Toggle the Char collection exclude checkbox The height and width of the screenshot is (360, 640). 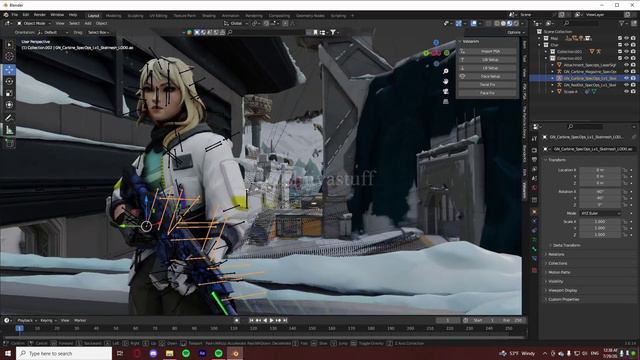click(x=620, y=45)
